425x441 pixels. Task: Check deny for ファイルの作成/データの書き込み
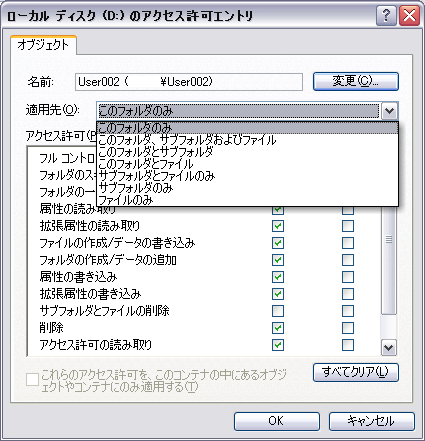point(348,243)
